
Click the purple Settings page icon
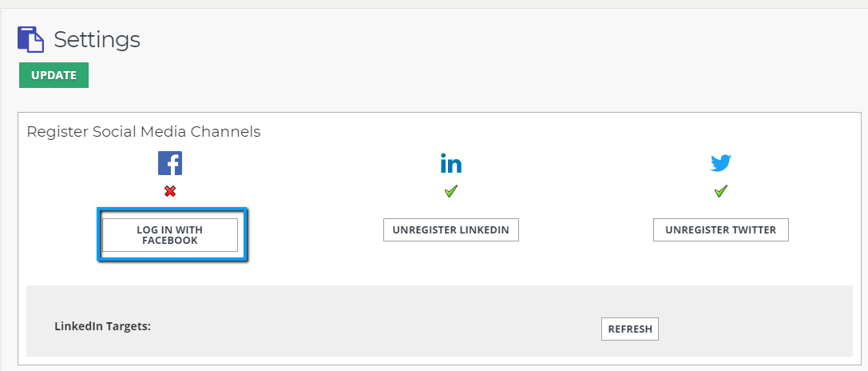(x=31, y=39)
